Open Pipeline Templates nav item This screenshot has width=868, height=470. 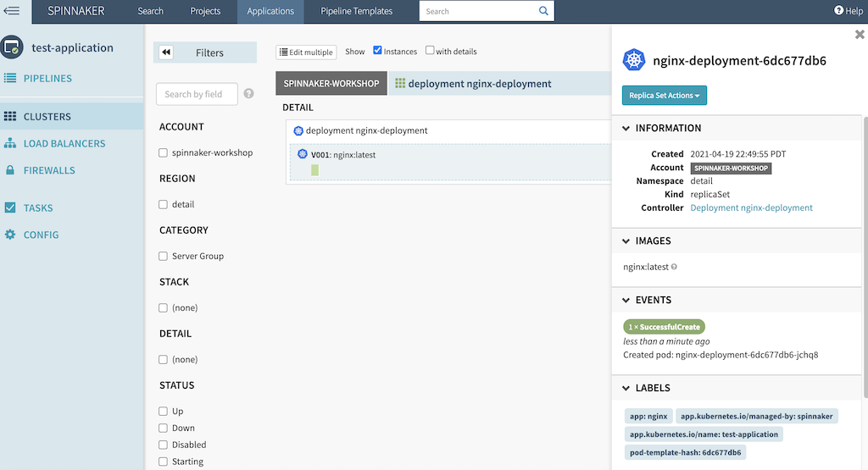coord(357,11)
